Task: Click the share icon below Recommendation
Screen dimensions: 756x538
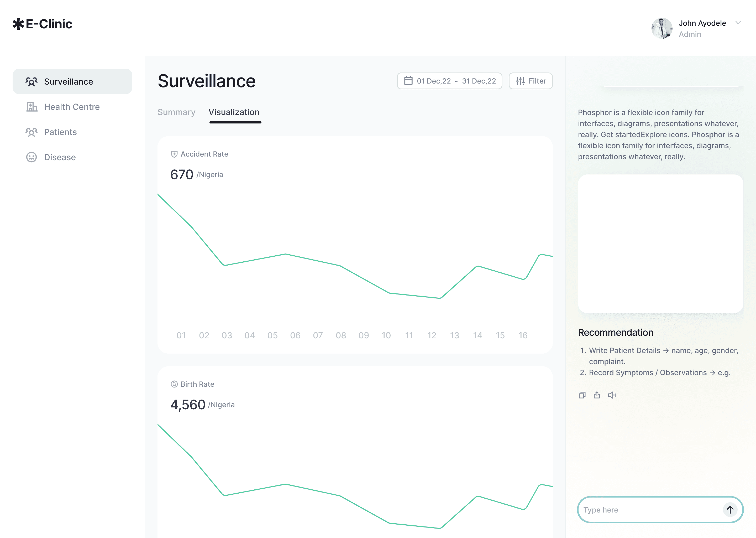Action: coord(597,395)
